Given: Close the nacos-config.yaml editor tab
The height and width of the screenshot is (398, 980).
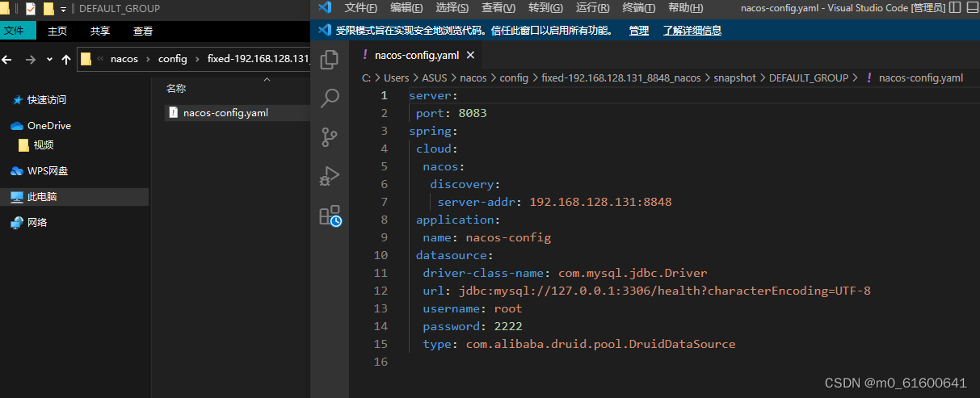Looking at the screenshot, I should tap(470, 56).
